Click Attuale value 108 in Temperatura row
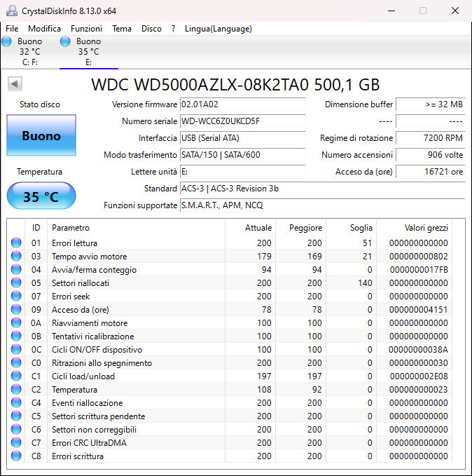Viewport: 472px width, 476px height. pyautogui.click(x=264, y=390)
